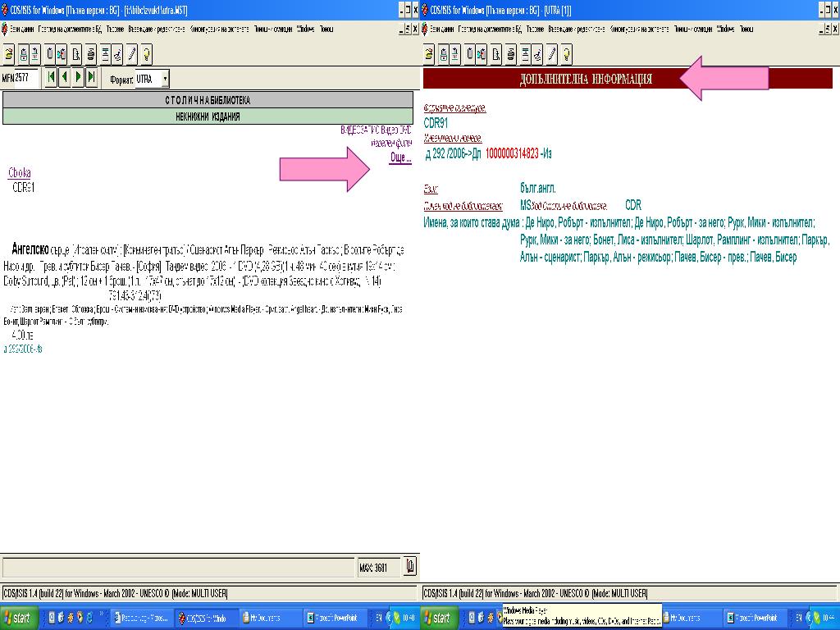Click first print-style toolbar icon, right window
Image resolution: width=840 pixels, height=630 pixels.
(x=443, y=53)
